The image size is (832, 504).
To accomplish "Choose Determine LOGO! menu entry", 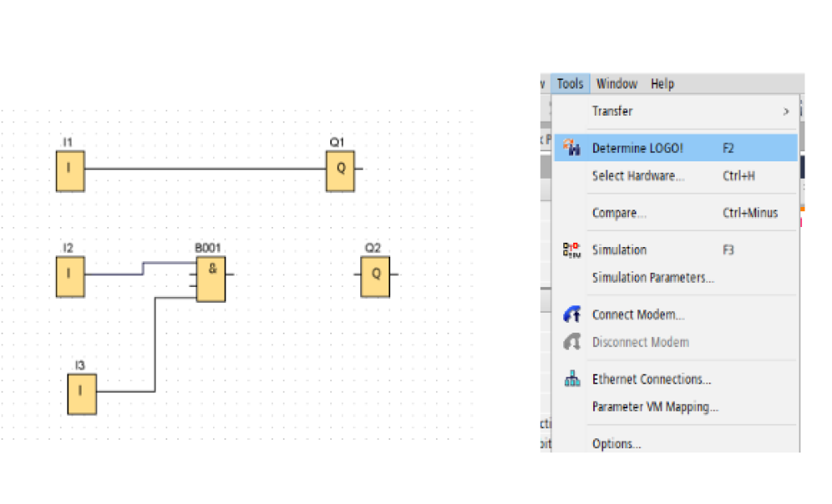I will [676, 148].
